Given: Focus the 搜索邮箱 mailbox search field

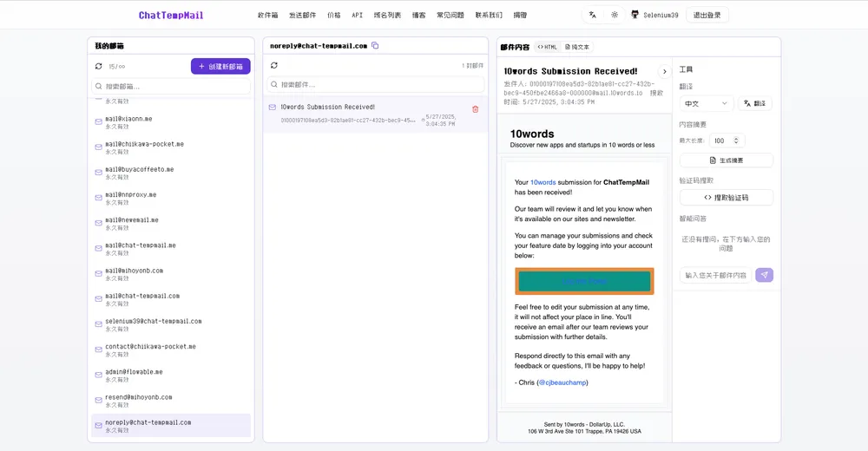Looking at the screenshot, I should point(171,87).
